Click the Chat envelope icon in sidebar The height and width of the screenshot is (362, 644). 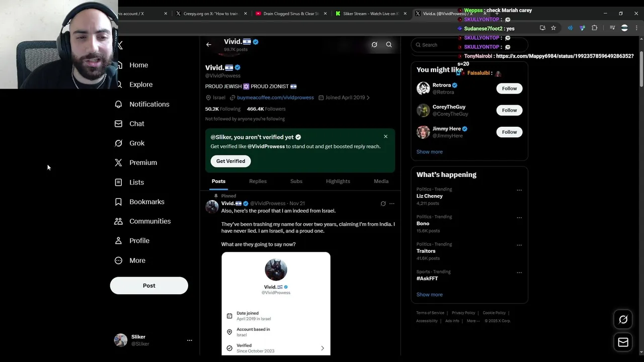coord(118,124)
